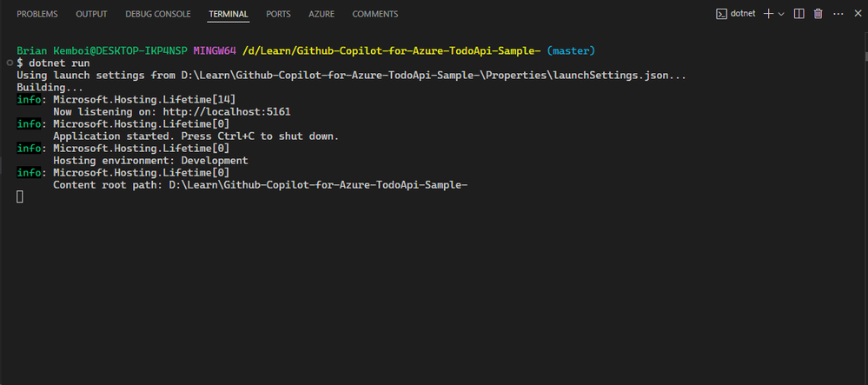868x385 pixels.
Task: Follow the http://localhost:5161 link
Action: [x=227, y=112]
